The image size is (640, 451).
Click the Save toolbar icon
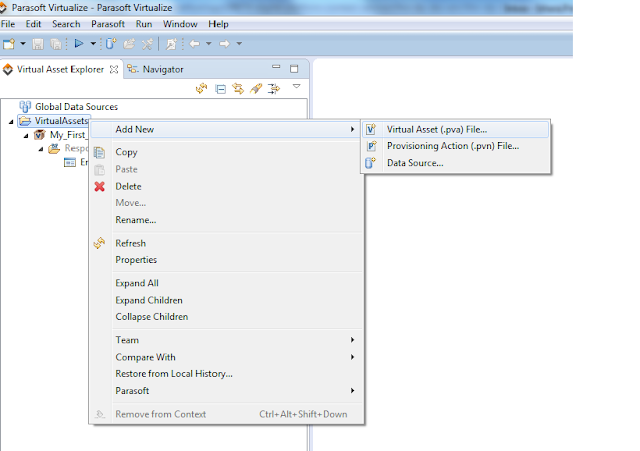tap(38, 43)
